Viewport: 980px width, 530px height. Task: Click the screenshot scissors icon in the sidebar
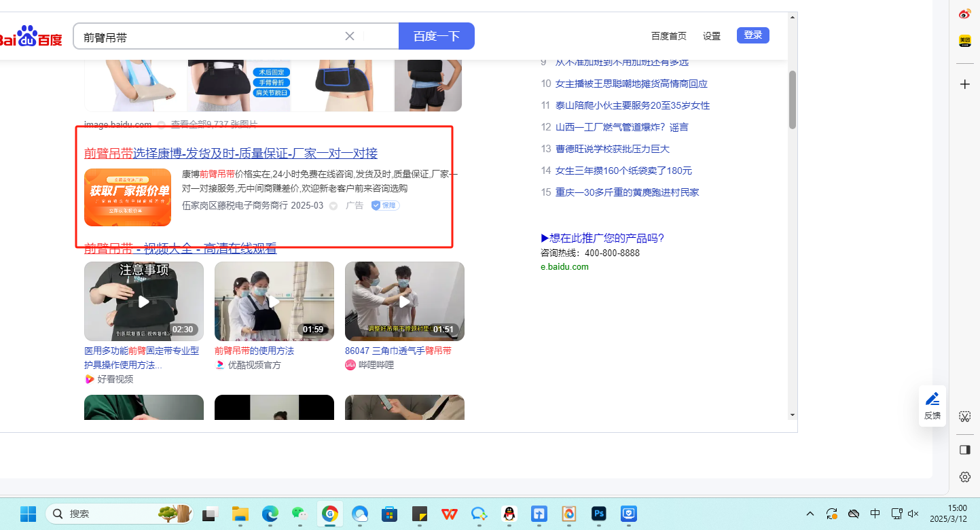click(x=964, y=416)
